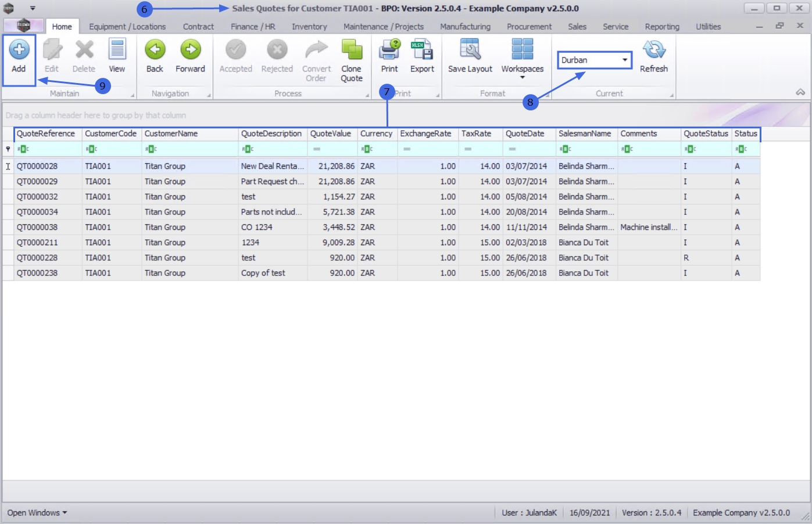This screenshot has height=524, width=812.
Task: Open the Sales tab
Action: (x=577, y=27)
